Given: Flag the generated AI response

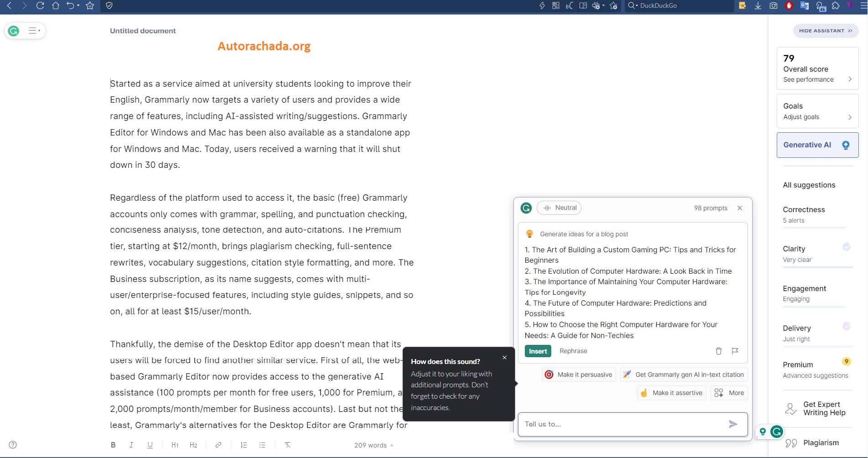Looking at the screenshot, I should point(735,351).
